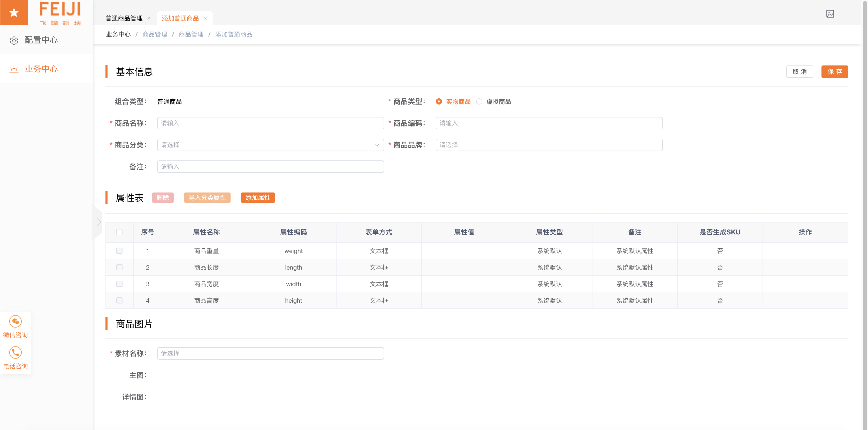Click the 添加属性 button
Viewport: 868px width, 430px height.
(258, 198)
